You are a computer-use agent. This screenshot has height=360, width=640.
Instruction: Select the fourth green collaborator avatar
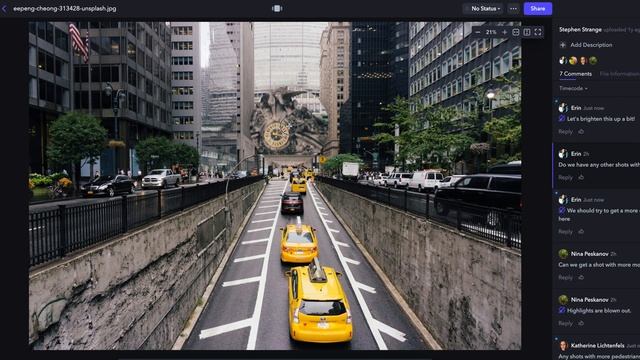593,61
